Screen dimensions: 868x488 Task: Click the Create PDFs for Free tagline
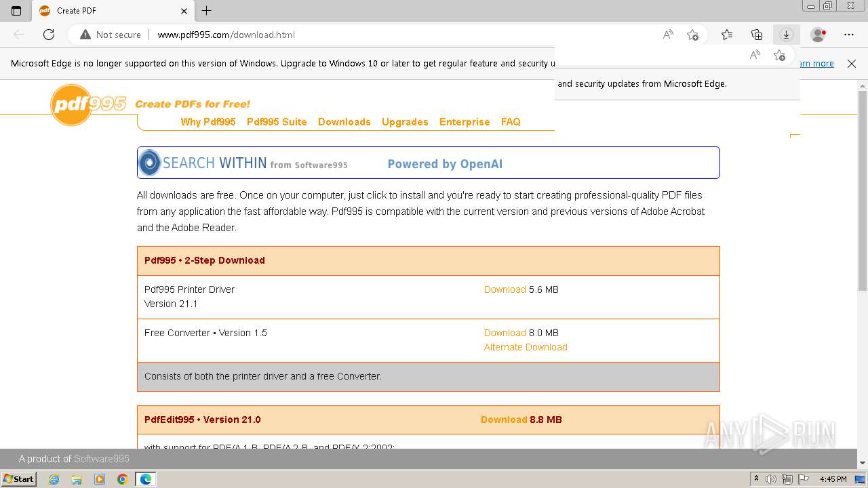tap(193, 104)
